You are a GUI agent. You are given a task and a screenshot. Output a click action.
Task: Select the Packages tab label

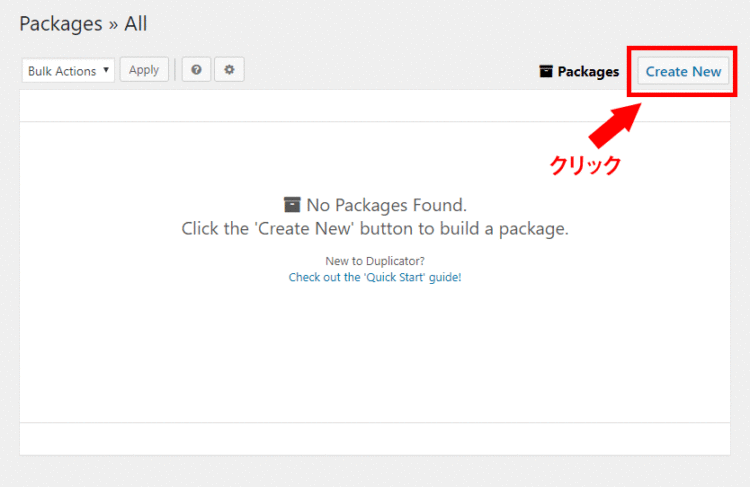coord(588,72)
